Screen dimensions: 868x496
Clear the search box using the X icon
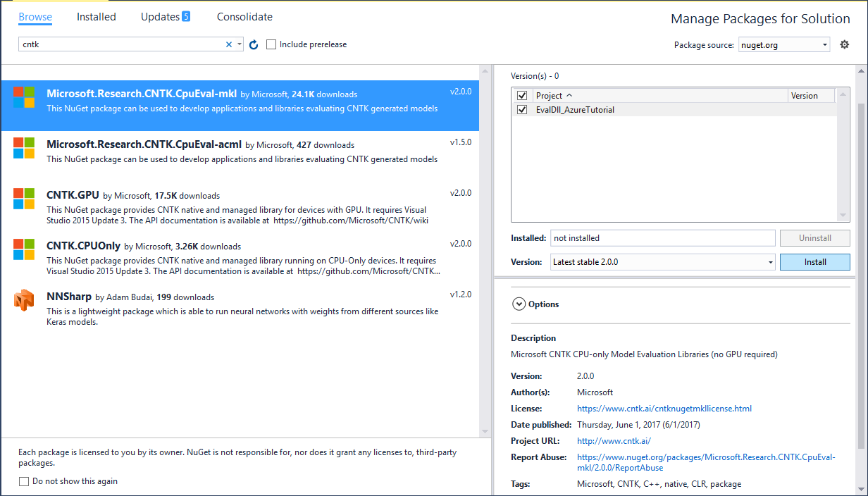click(229, 44)
